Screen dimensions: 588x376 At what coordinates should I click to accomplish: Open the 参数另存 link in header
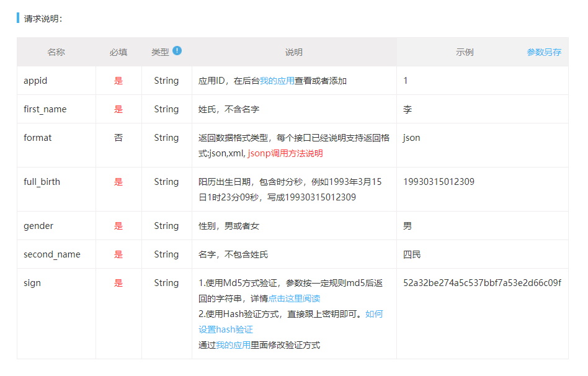click(x=544, y=52)
